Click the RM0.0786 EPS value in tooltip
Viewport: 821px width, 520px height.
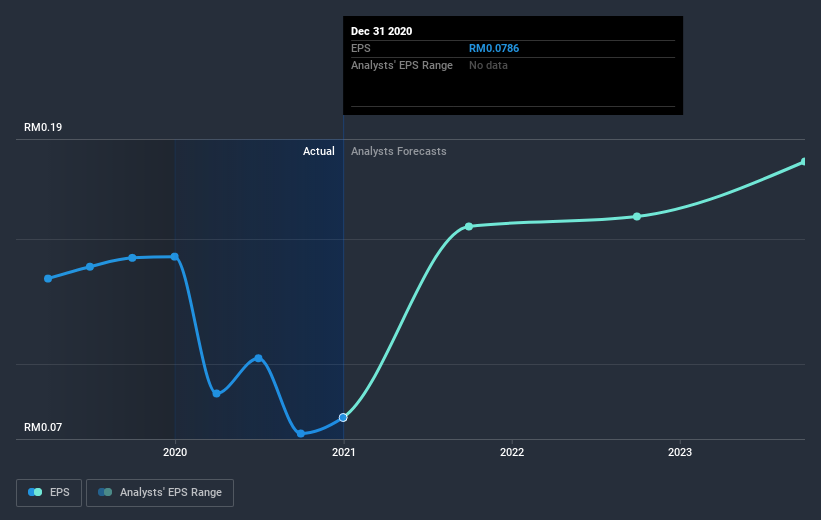pos(494,48)
